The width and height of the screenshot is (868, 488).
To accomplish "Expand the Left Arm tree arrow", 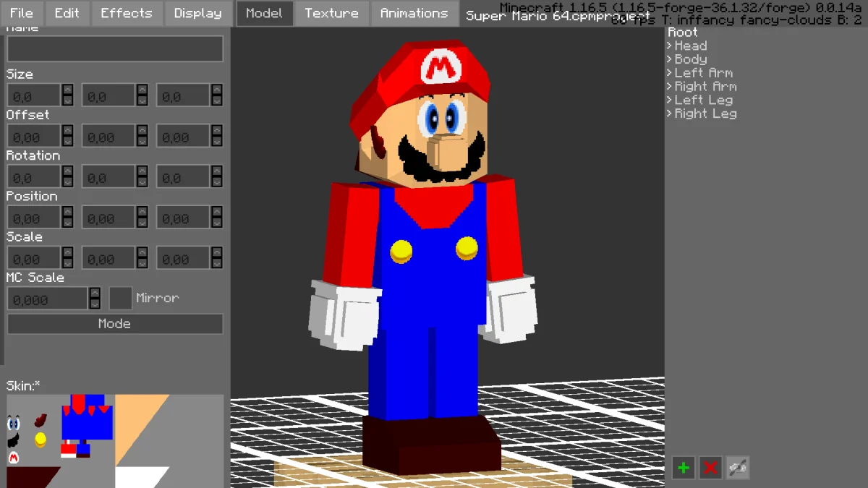I will click(669, 73).
